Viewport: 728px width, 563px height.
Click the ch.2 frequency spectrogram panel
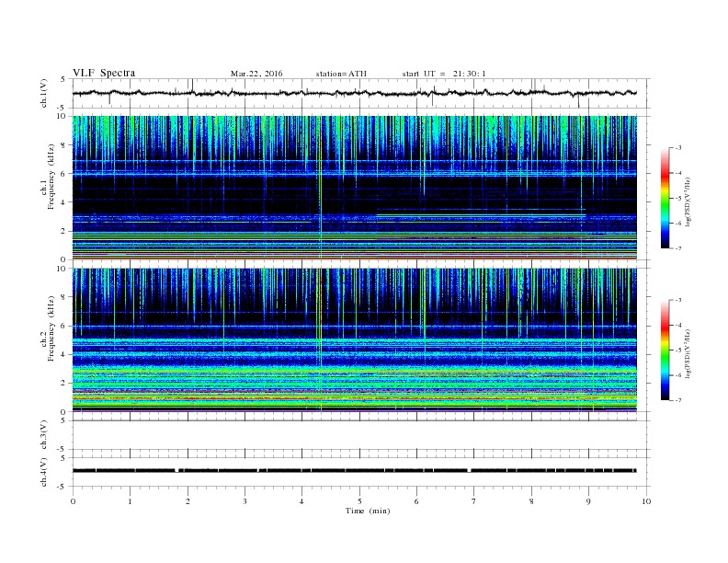(x=354, y=340)
